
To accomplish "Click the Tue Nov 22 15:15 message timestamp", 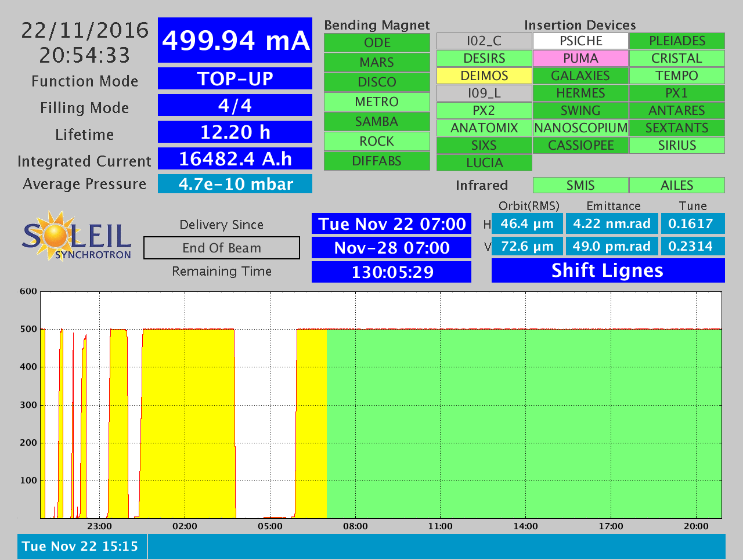I will pyautogui.click(x=82, y=547).
